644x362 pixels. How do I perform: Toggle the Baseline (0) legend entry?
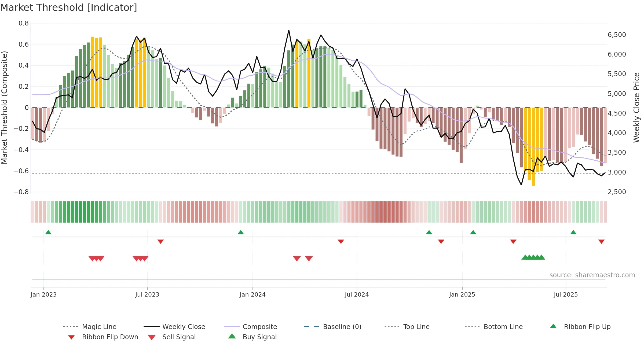click(333, 327)
